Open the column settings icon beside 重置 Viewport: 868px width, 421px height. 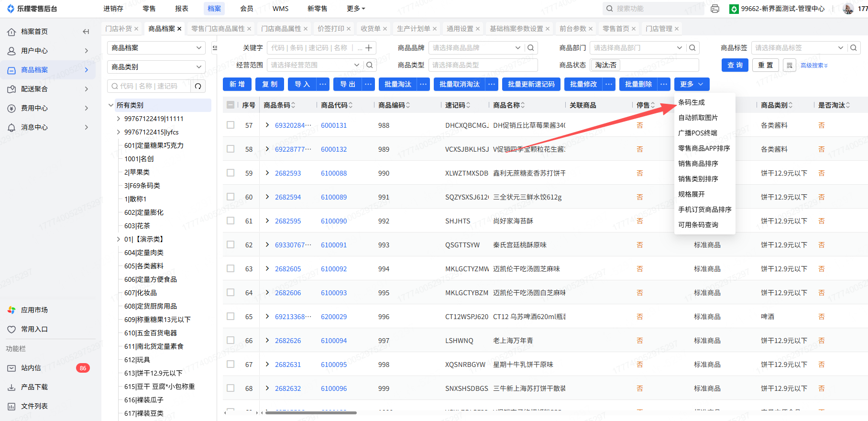pos(790,65)
